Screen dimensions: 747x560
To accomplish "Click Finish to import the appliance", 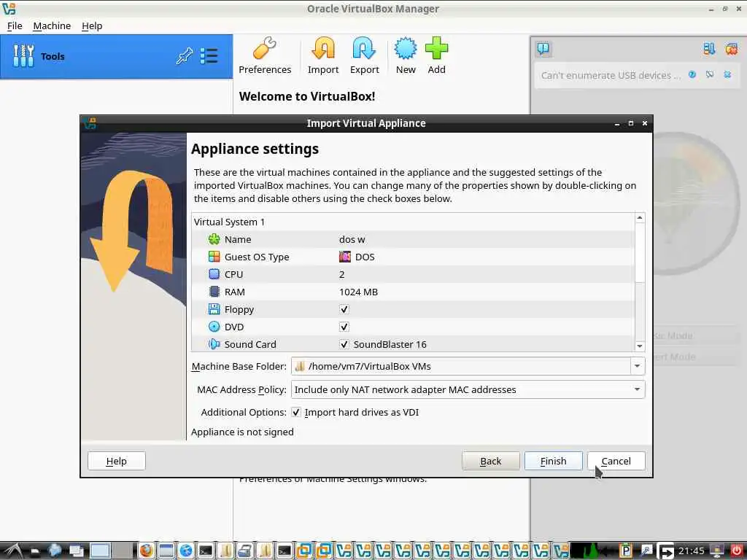I will [x=553, y=461].
